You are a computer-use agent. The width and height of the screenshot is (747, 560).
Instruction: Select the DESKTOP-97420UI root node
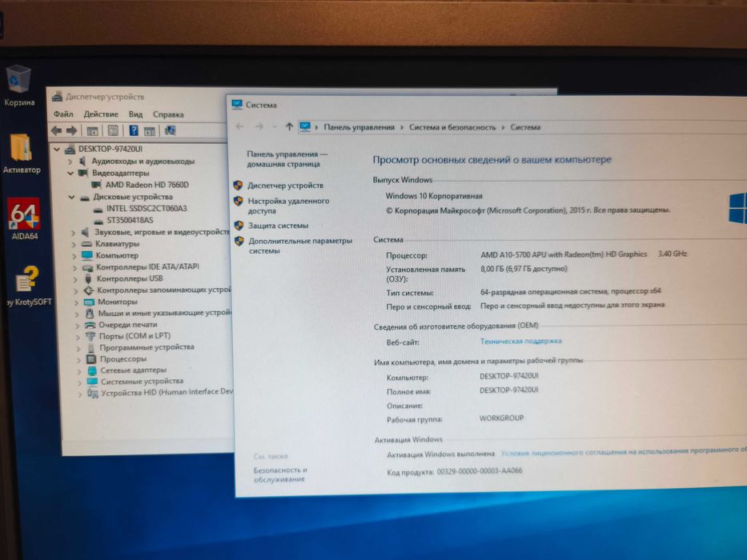pos(110,149)
